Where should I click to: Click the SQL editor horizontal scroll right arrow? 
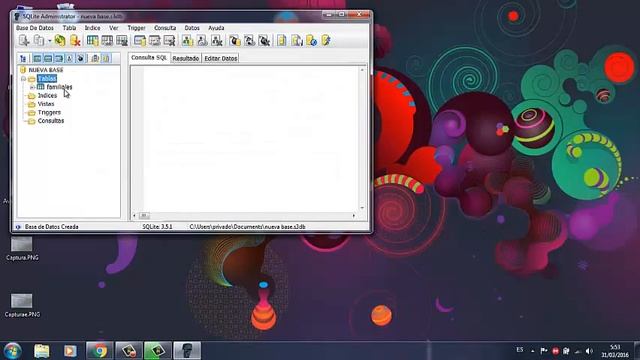(354, 215)
